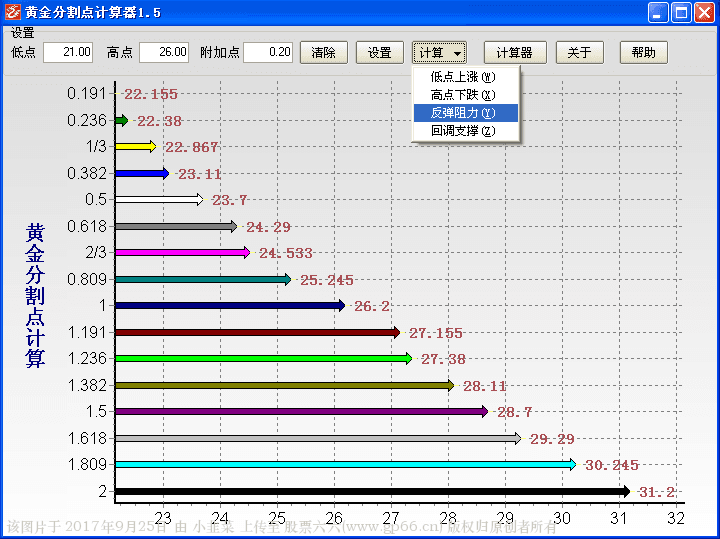Maximize the calculator window
Screen dimensions: 720x539
pos(681,12)
